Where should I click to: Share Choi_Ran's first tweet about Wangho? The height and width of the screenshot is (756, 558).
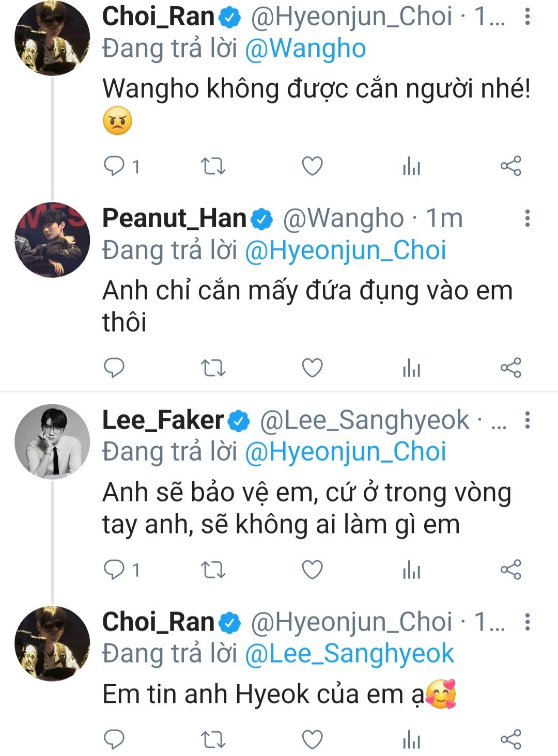[510, 166]
